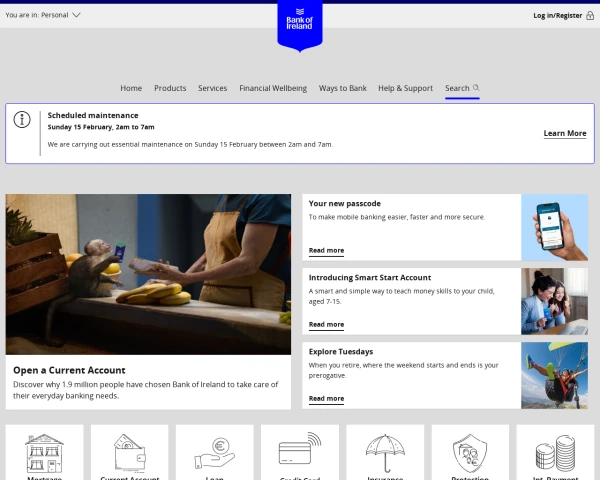Click Read more under Explore Tuesdays
The image size is (600, 480).
coord(326,398)
